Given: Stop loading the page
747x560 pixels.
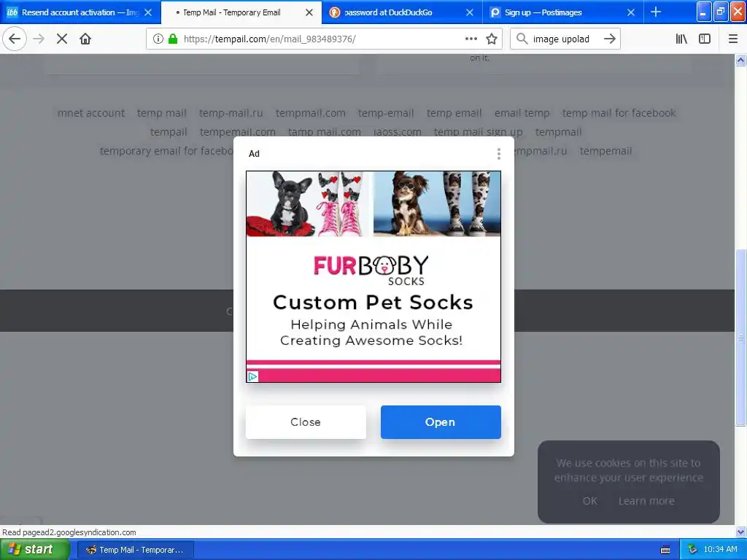Looking at the screenshot, I should coord(62,39).
